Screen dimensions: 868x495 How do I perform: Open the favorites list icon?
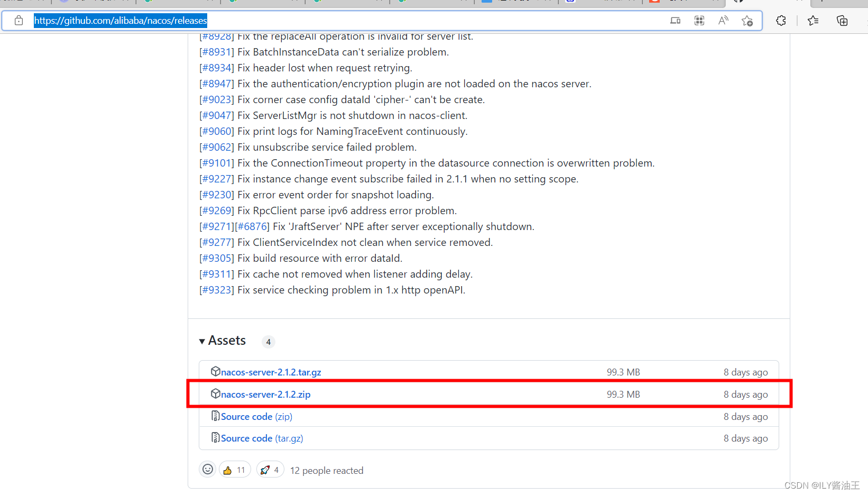point(813,21)
